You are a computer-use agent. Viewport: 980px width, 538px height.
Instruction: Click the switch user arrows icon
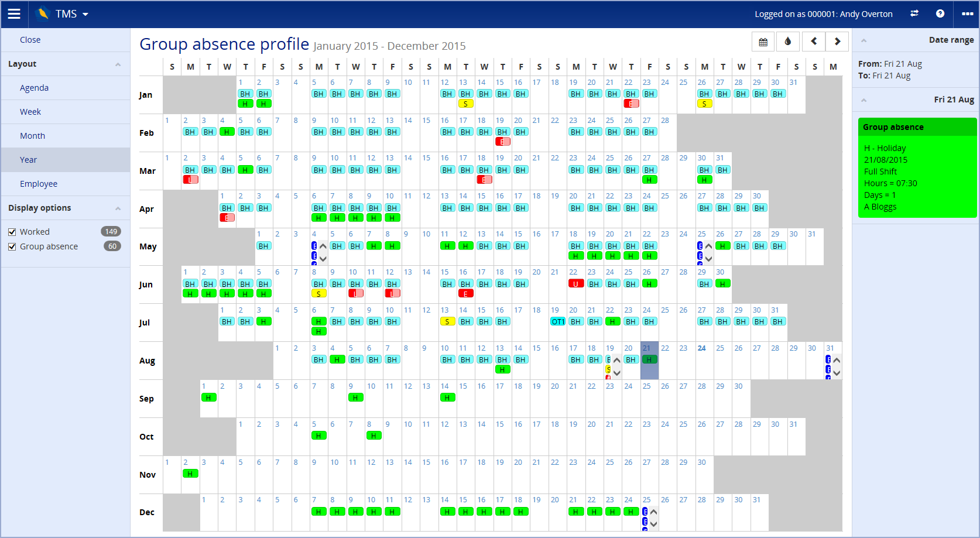[914, 14]
